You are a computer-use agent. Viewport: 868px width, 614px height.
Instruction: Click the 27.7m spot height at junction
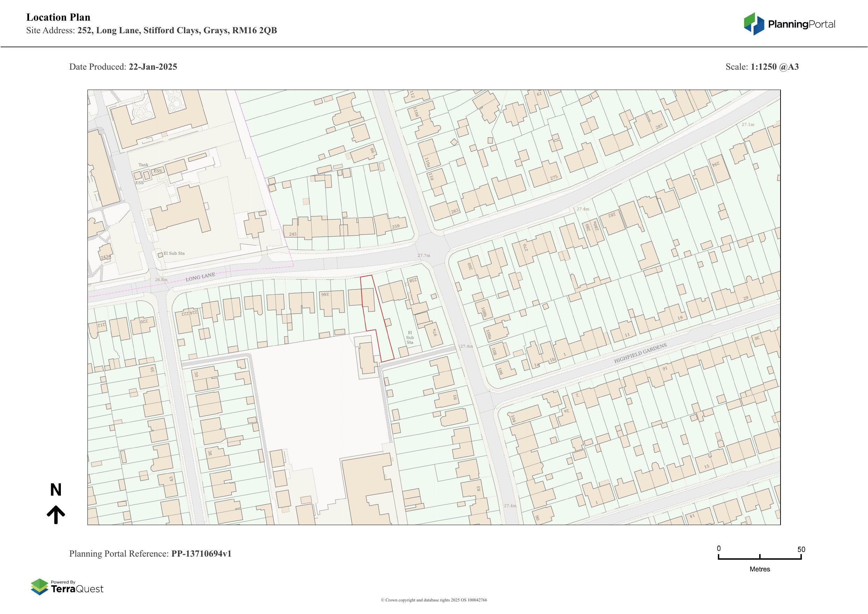(x=424, y=255)
